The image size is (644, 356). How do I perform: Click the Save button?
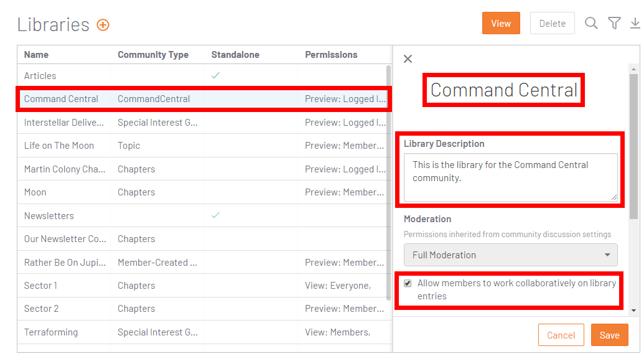tap(610, 335)
